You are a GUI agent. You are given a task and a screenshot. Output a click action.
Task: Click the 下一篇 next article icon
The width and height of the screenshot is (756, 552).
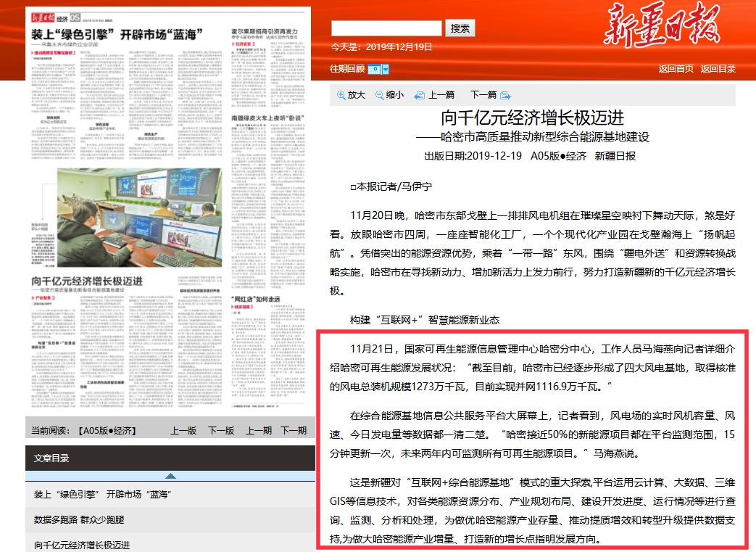coord(504,95)
